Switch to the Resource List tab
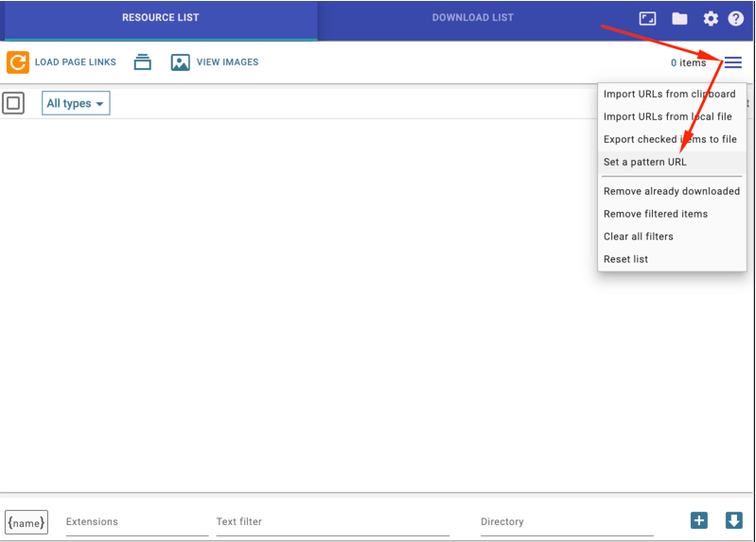This screenshot has width=756, height=542. click(x=161, y=19)
